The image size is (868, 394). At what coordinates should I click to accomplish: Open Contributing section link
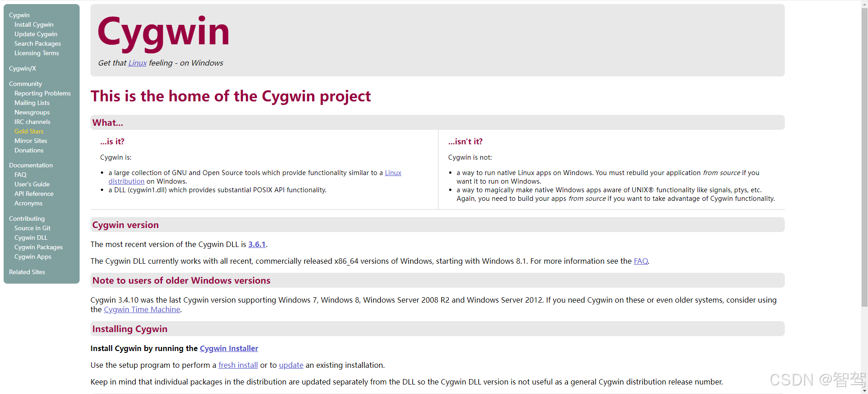[x=27, y=218]
